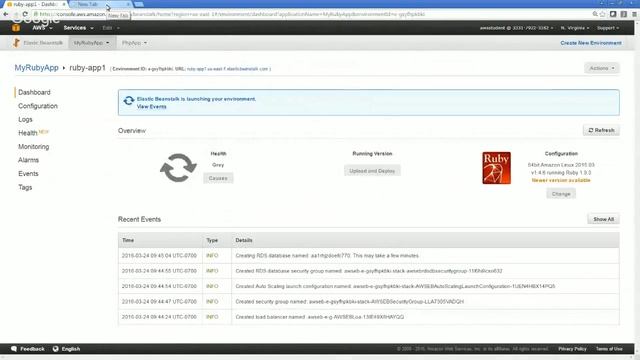Click the View Events link
640x360 pixels.
(151, 107)
